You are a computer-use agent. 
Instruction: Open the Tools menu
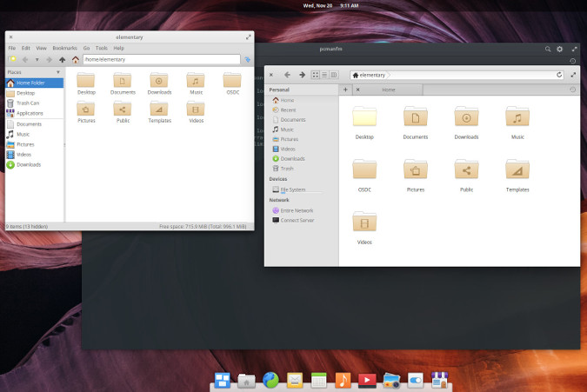pos(102,48)
